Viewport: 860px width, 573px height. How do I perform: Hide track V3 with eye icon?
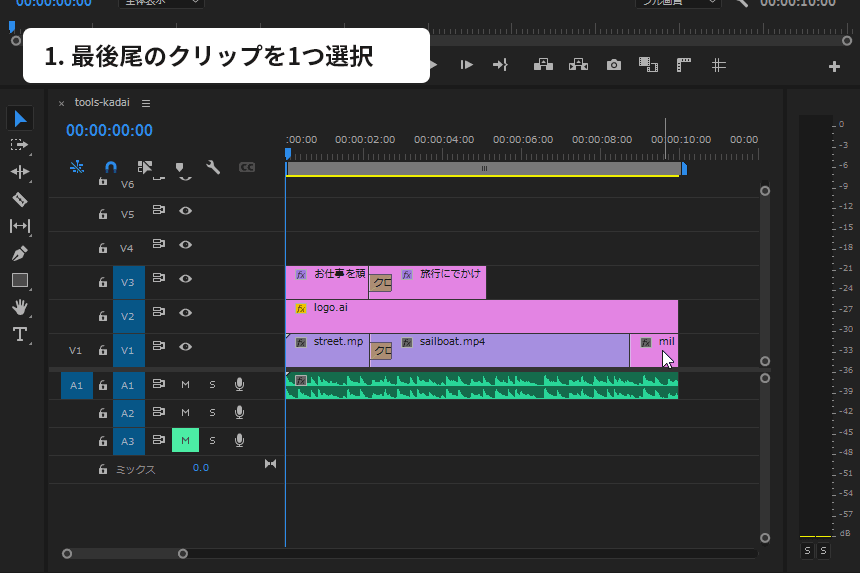pyautogui.click(x=185, y=279)
